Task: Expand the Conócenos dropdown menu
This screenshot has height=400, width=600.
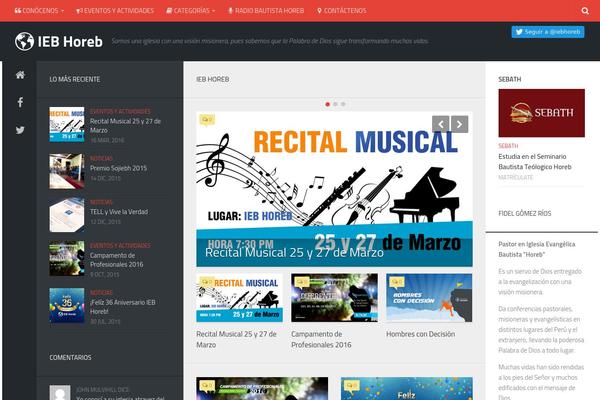Action: point(39,11)
